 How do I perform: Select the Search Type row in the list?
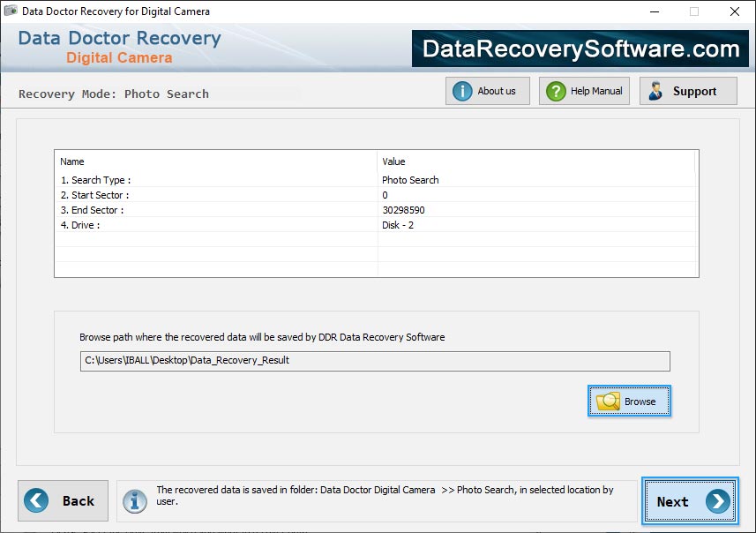(221, 179)
